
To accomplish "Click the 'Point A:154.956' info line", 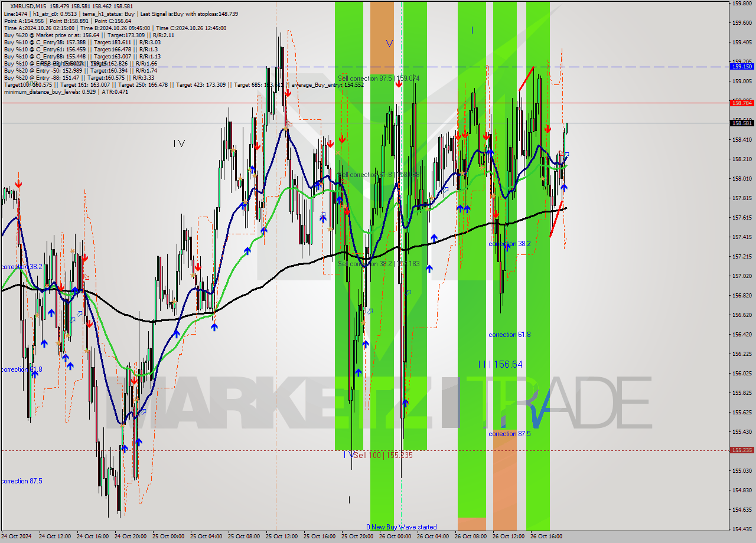I will pos(23,21).
